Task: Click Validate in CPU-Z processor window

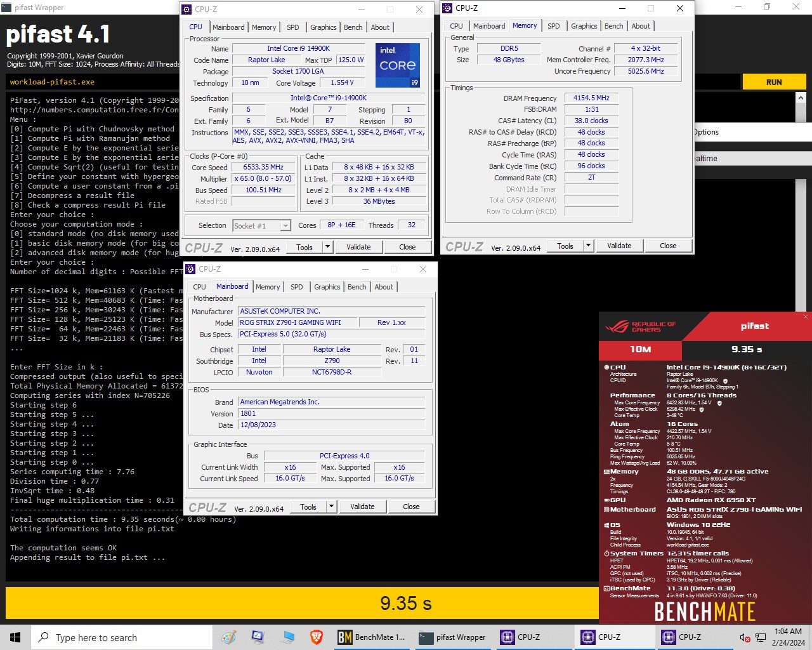Action: tap(358, 247)
